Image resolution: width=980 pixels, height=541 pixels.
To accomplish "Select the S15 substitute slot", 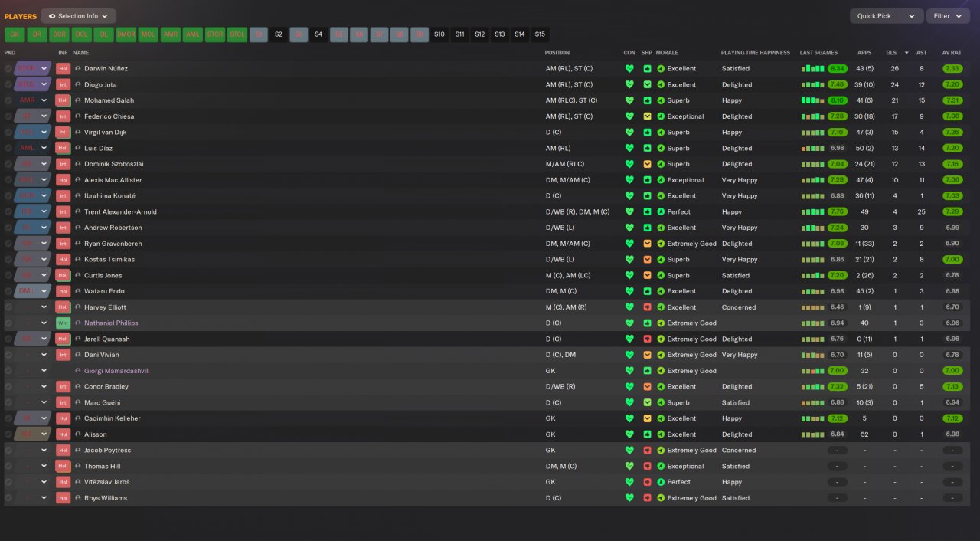I will point(540,34).
